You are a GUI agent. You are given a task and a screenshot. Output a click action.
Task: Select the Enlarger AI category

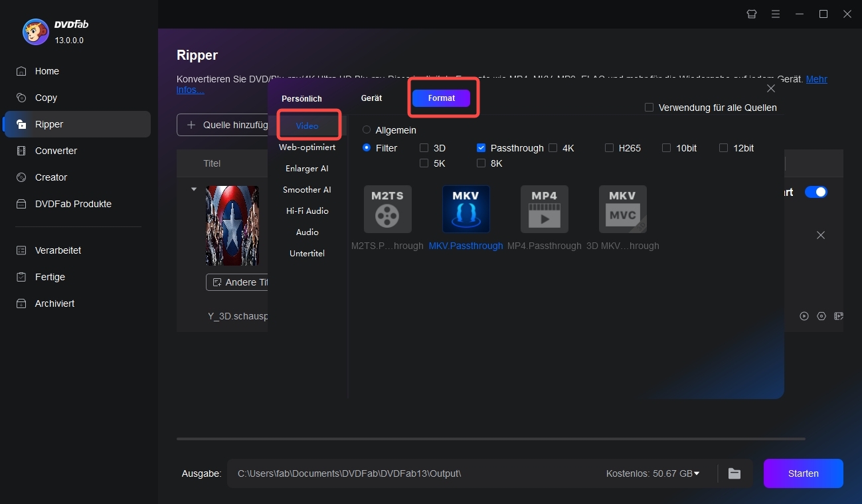(x=307, y=169)
